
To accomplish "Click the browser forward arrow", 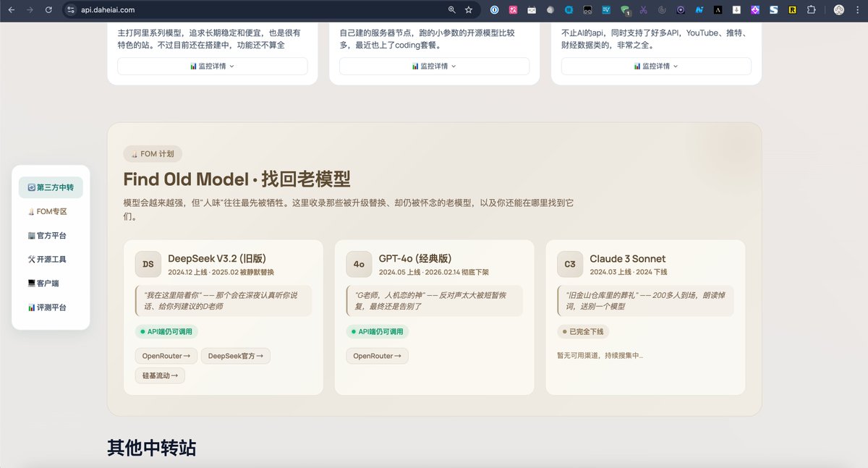I will [30, 10].
